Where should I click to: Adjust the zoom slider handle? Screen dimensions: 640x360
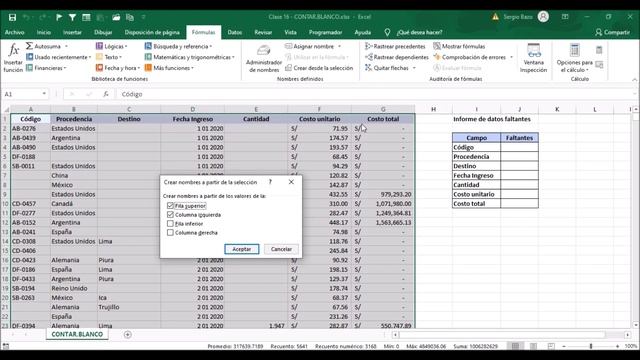click(x=591, y=346)
